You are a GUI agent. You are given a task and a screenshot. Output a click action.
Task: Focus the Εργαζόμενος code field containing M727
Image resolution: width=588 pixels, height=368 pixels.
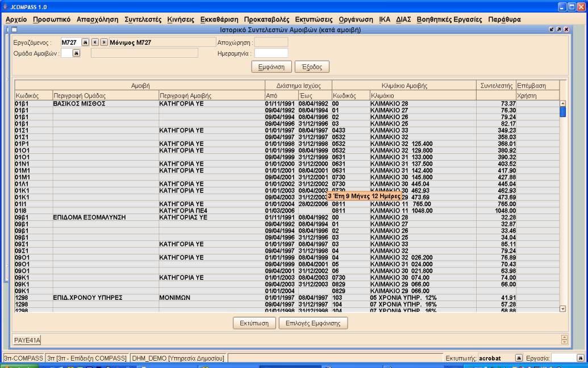(x=70, y=43)
